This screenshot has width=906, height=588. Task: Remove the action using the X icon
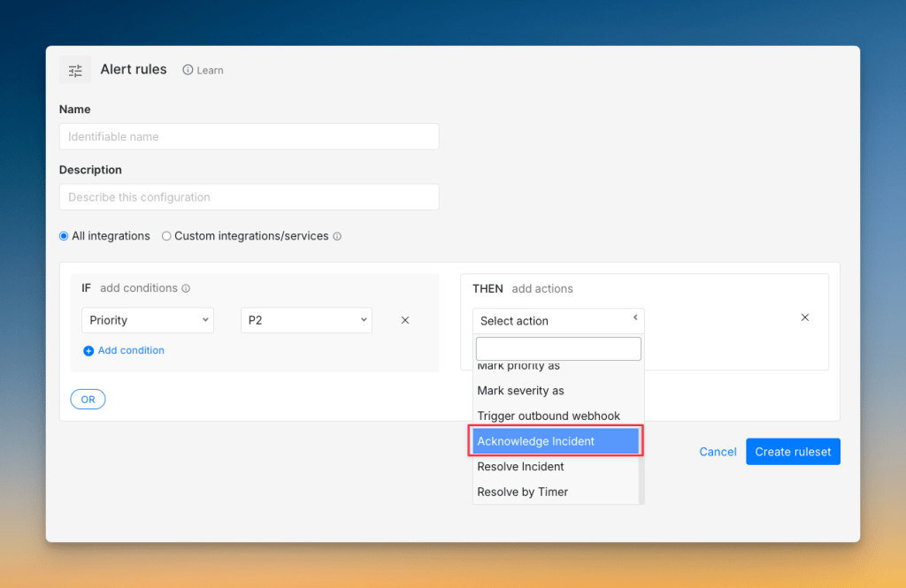pyautogui.click(x=804, y=317)
